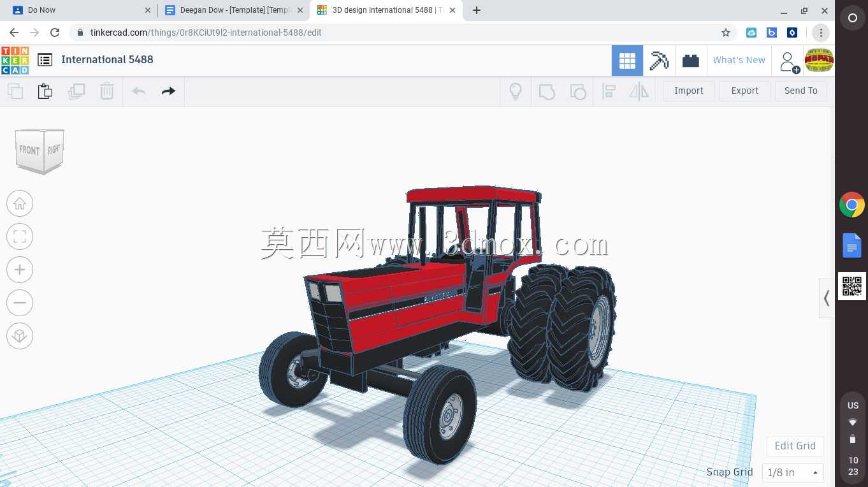Open the design list menu icon

point(45,60)
